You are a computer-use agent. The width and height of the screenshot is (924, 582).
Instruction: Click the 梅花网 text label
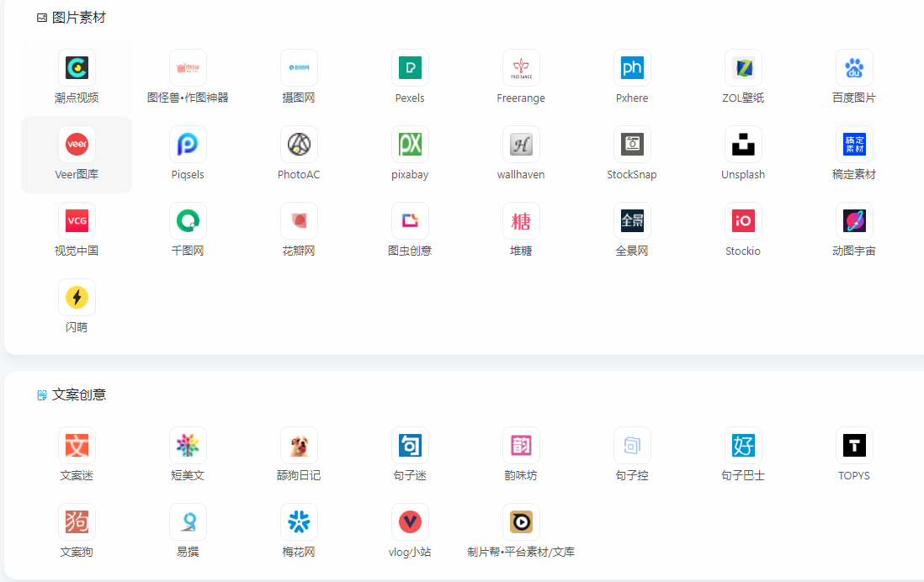coord(299,552)
